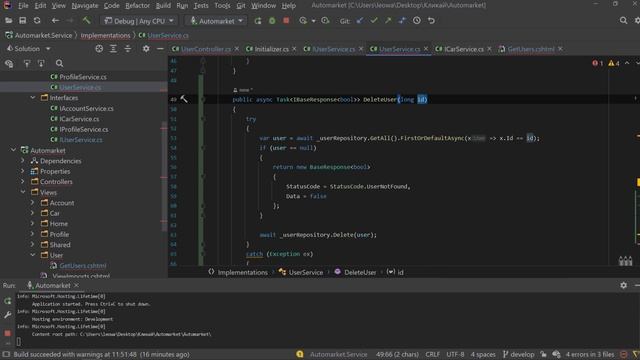Viewport: 640px width, 360px height.
Task: Click the Locate file target icon in Solution panel
Action: click(99, 49)
